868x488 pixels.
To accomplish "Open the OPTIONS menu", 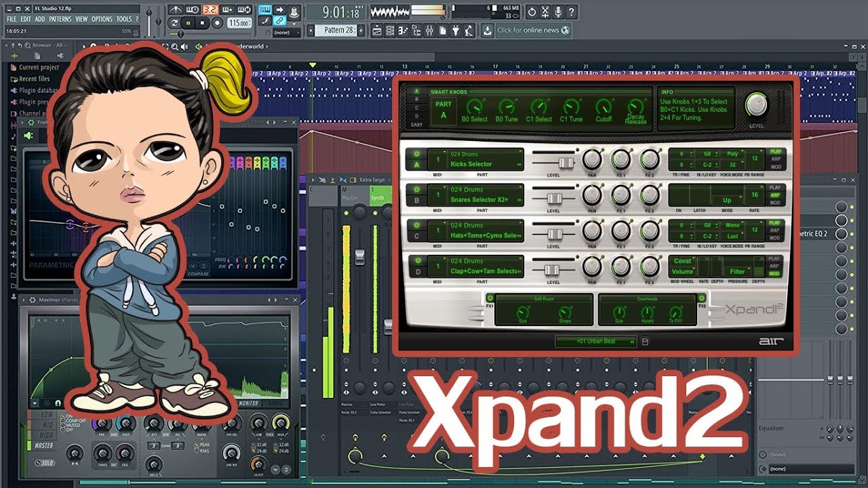I will pos(102,19).
